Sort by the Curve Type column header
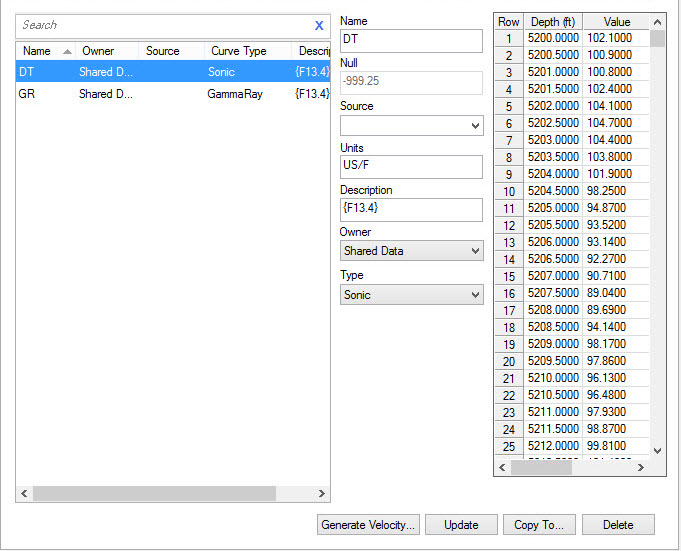 239,51
